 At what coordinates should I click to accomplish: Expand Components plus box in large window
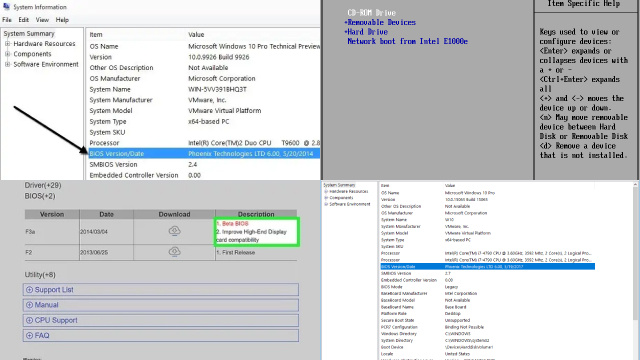7,54
